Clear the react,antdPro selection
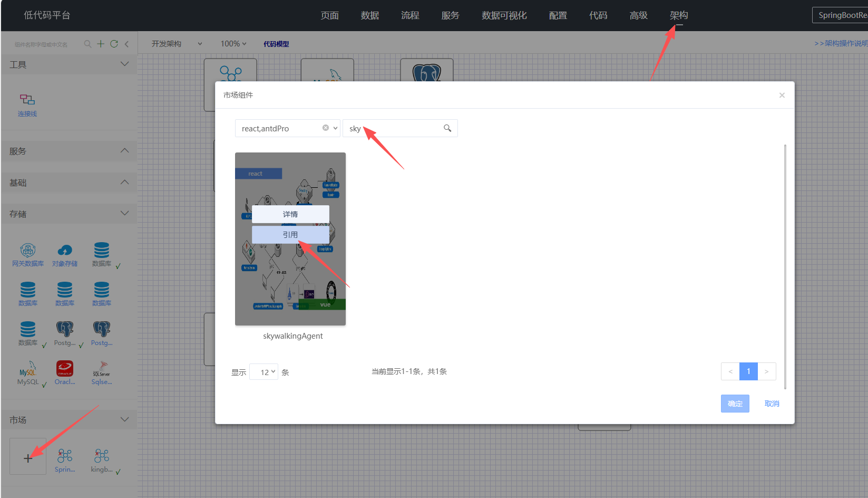Screen dimensions: 868x498 coord(326,128)
